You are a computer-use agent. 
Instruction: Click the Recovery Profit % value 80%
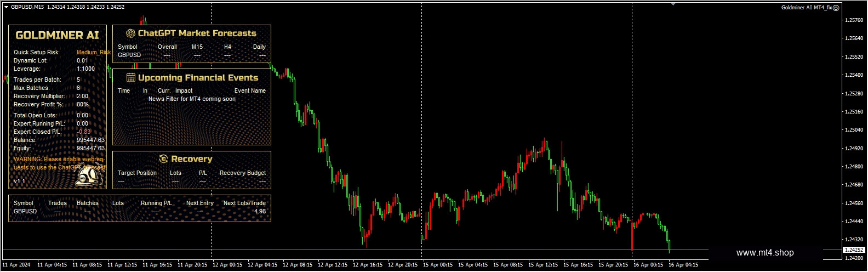click(x=83, y=104)
